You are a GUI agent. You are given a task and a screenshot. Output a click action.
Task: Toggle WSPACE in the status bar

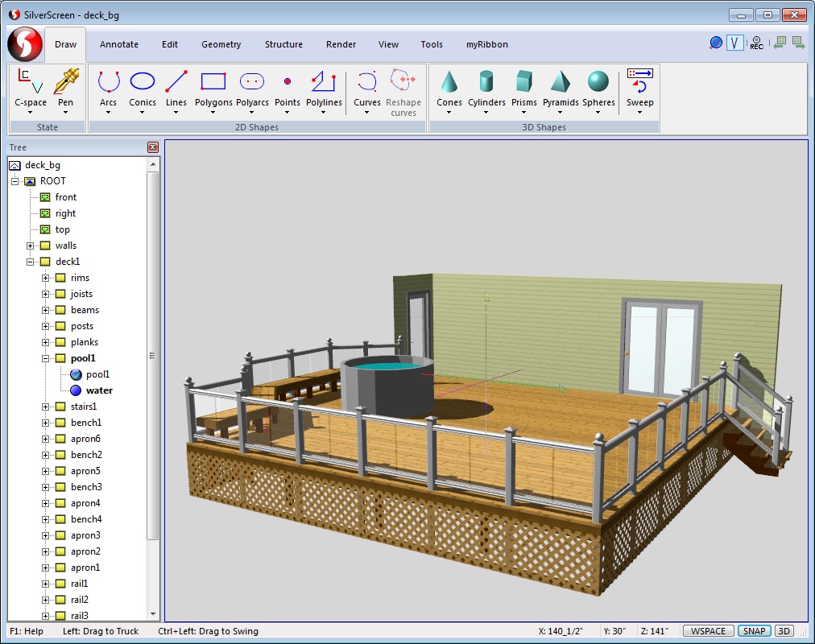[709, 631]
